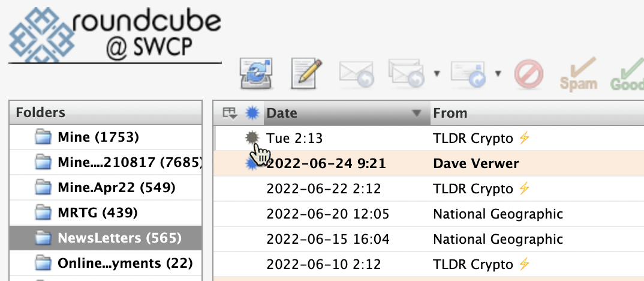Image resolution: width=644 pixels, height=281 pixels.
Task: Click the list options icon in header
Action: 229,113
